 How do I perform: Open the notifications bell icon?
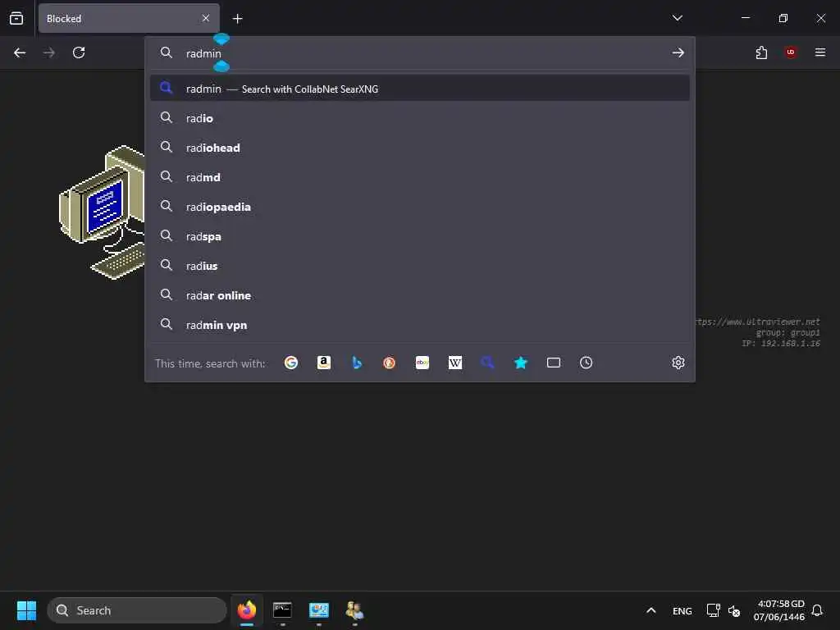817,610
